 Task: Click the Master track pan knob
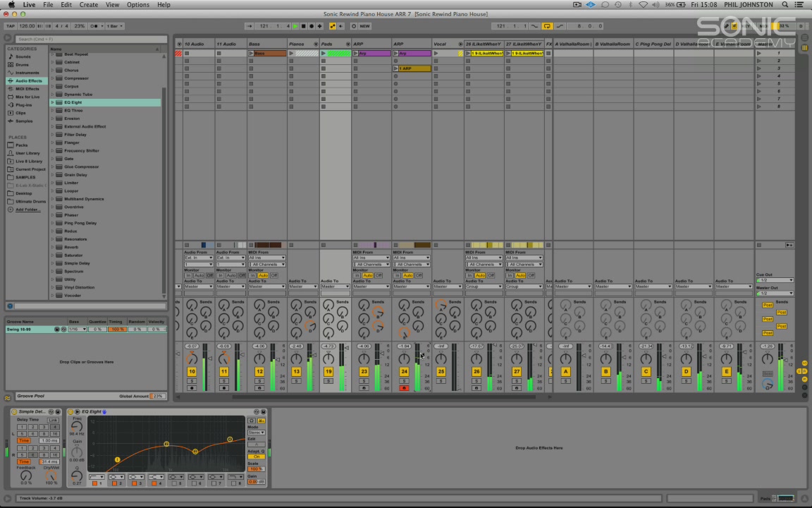(x=767, y=358)
